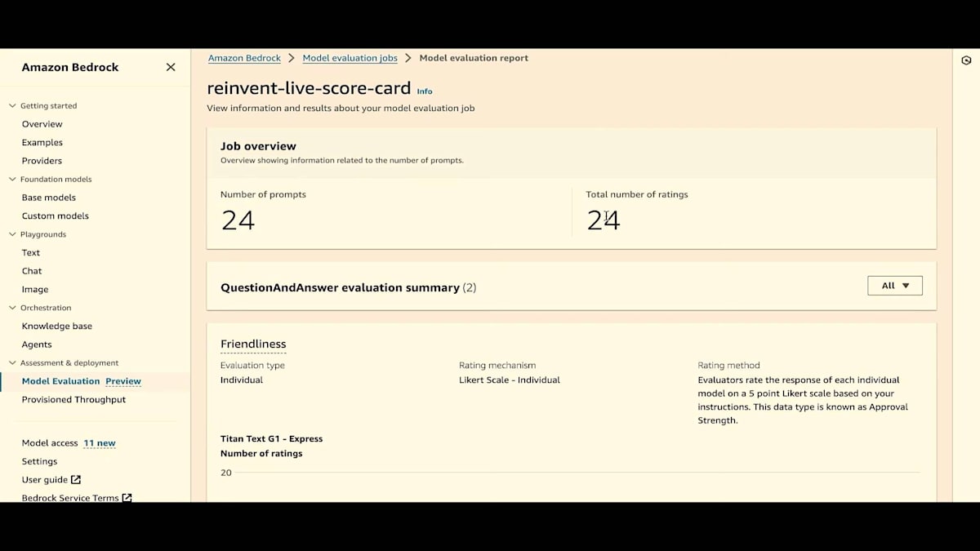980x551 pixels.
Task: Click Likert Scale - Individual text
Action: pos(510,380)
